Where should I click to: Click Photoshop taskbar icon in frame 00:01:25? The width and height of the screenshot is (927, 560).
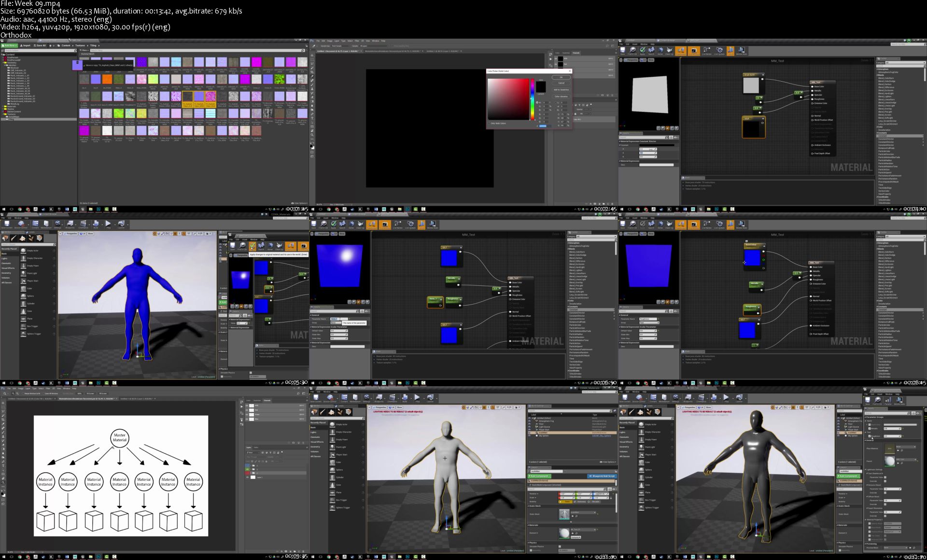98,209
